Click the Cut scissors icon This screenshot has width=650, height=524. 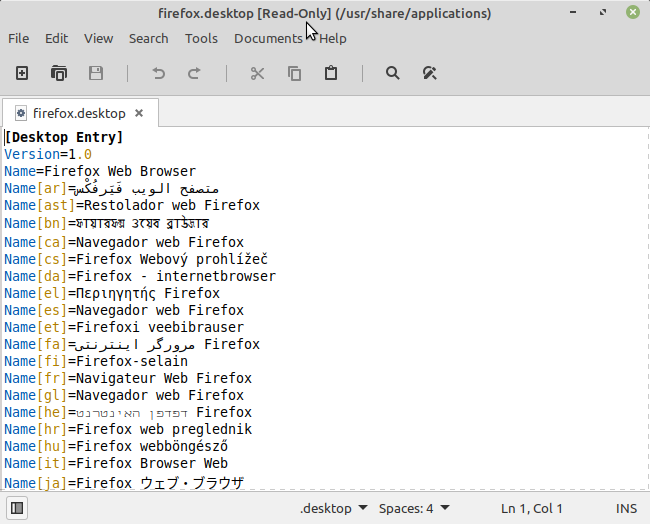[x=257, y=73]
